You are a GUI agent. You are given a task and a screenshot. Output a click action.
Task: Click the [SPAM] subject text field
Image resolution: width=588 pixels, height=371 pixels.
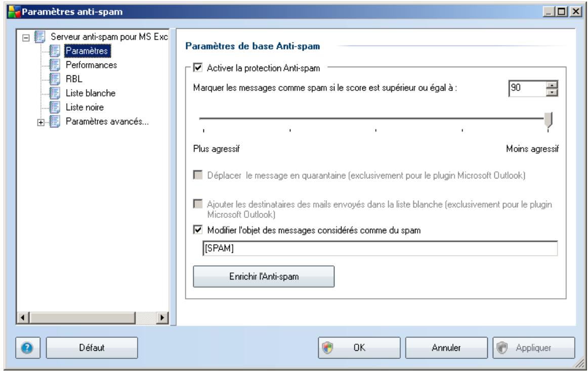[380, 248]
